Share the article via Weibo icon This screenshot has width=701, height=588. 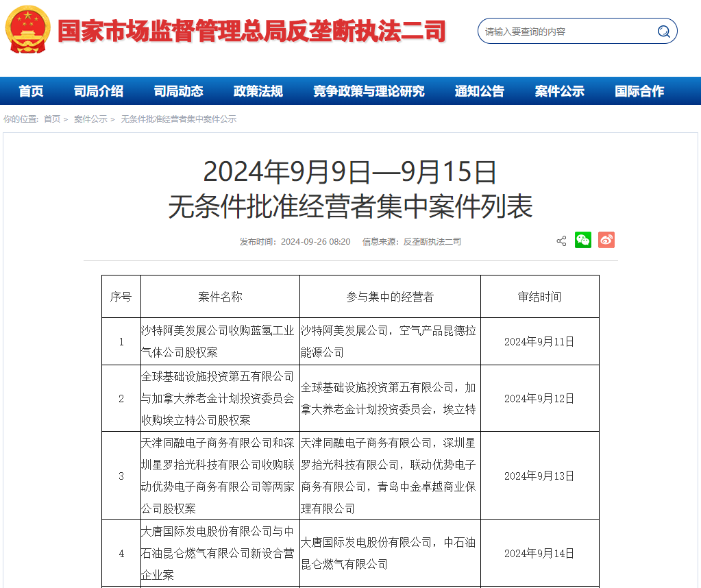(x=606, y=240)
